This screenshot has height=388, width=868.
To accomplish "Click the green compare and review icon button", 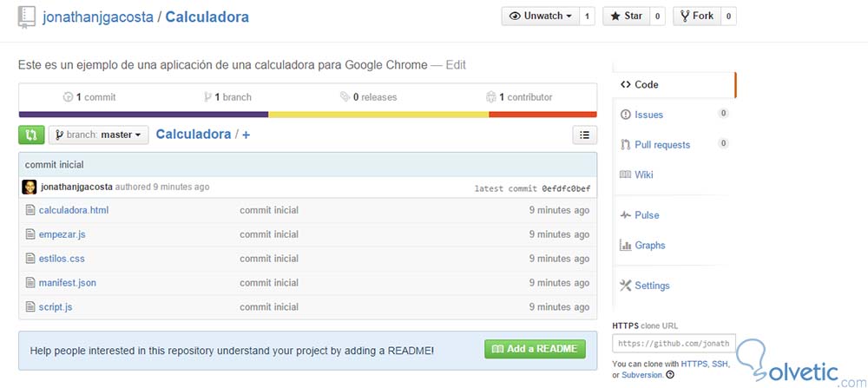I will 31,135.
